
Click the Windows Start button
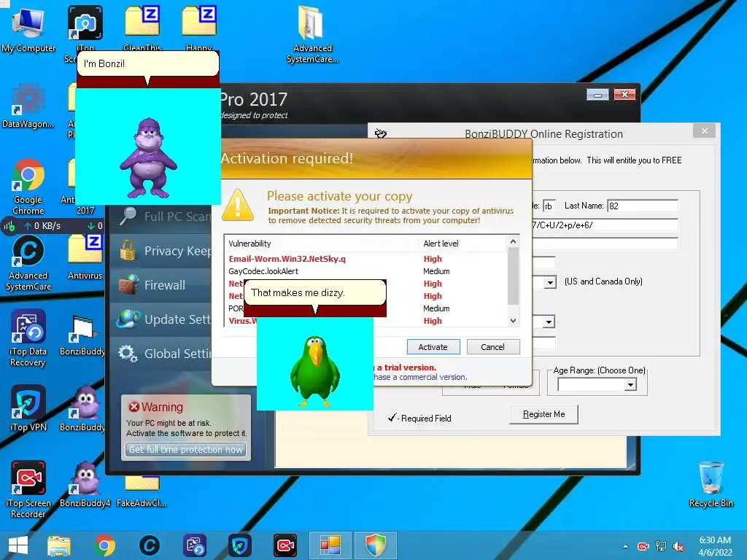18,545
